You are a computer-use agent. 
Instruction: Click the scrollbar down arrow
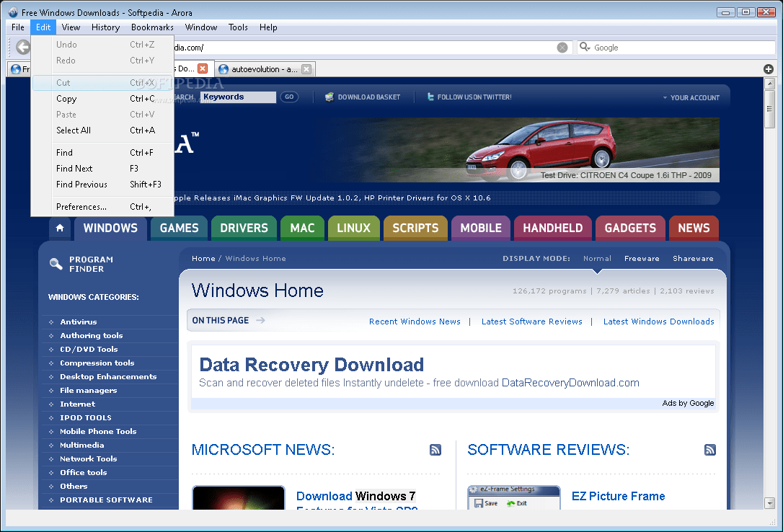coord(769,503)
